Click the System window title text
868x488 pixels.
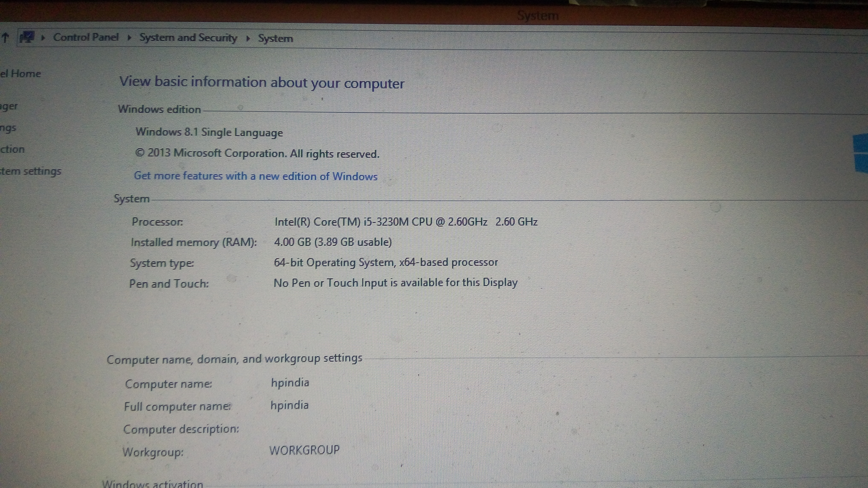[538, 15]
